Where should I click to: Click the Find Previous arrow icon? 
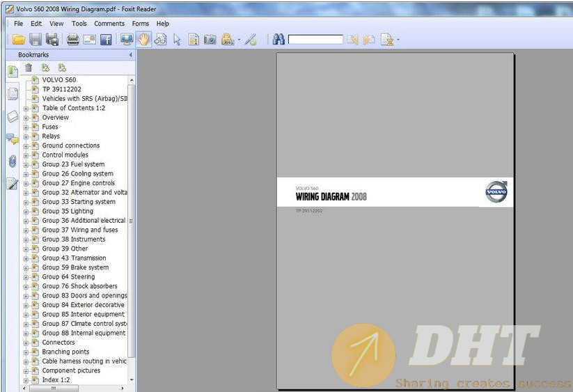352,39
